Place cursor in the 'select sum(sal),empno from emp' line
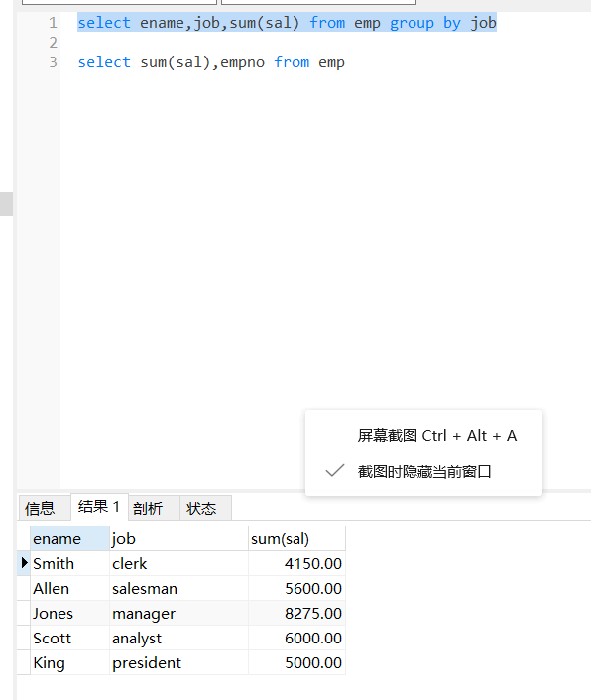Viewport: 591px width, 700px height. point(211,62)
